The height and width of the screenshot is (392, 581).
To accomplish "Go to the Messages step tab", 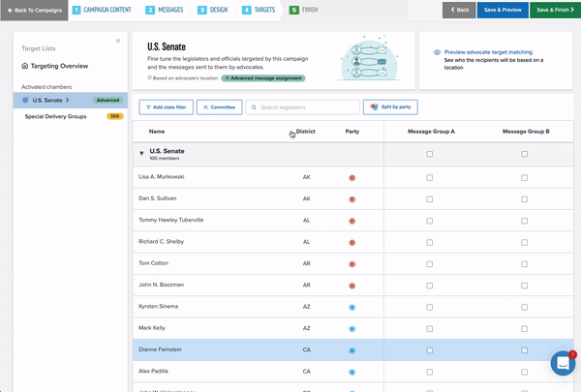I will click(x=167, y=10).
